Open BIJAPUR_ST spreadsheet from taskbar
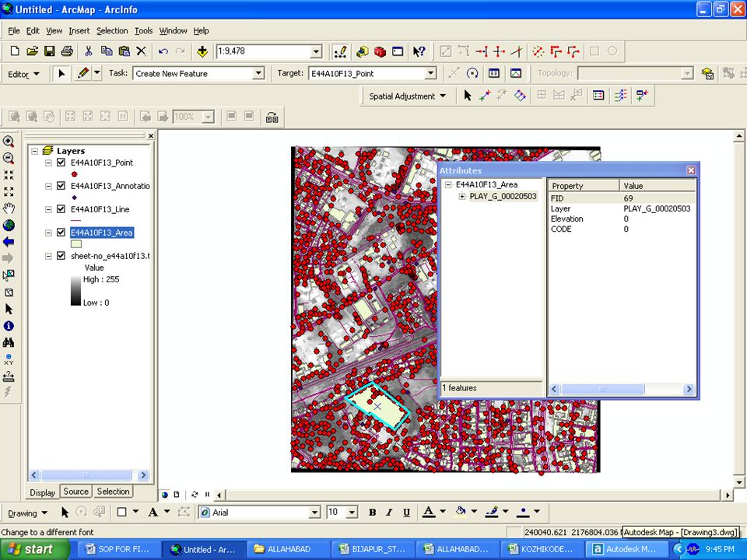 (x=373, y=549)
